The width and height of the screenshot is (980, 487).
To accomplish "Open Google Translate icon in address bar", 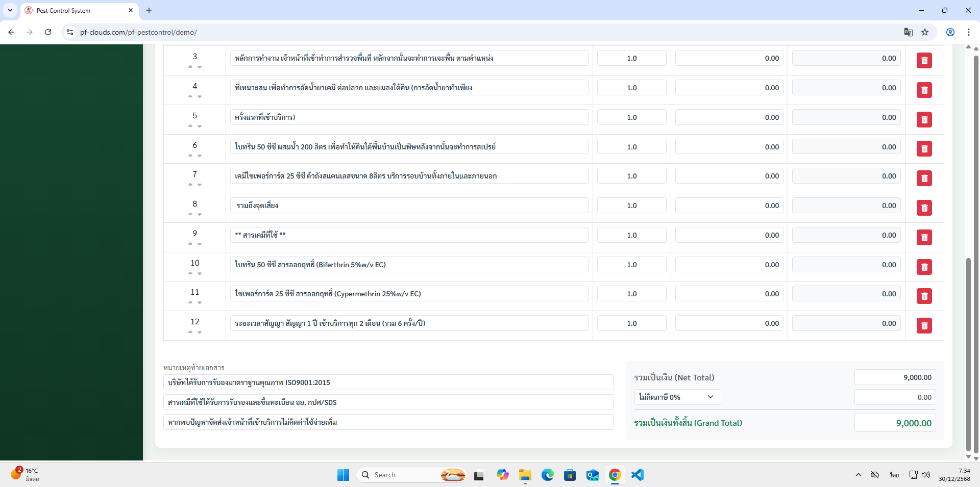I will coord(908,32).
